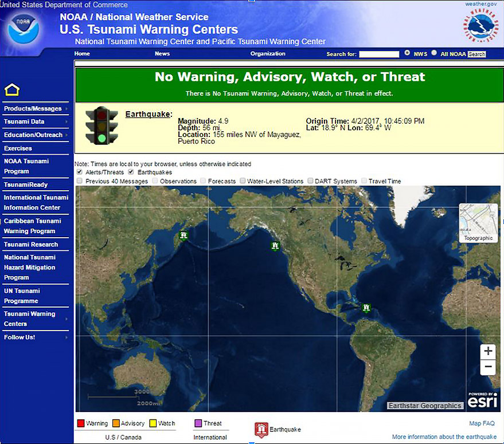Click the U.S. Tsunami Warning Centers title
The image size is (504, 444).
point(149,30)
